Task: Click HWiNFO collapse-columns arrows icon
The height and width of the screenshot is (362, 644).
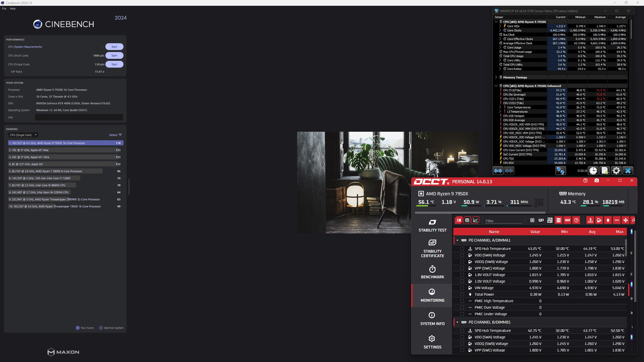Action: point(509,171)
